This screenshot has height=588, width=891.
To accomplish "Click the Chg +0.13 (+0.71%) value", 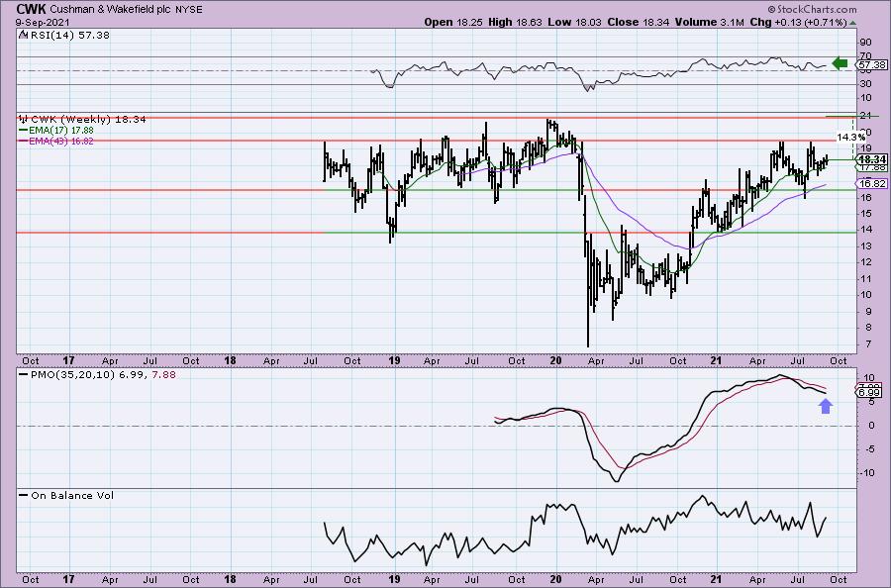I will [798, 23].
